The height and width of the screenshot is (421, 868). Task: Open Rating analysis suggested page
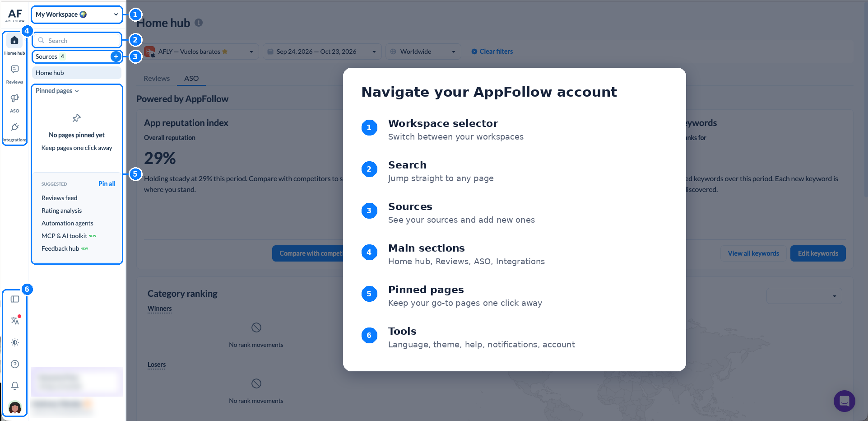point(61,210)
